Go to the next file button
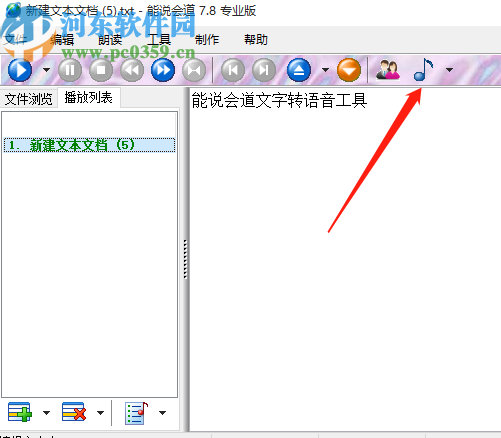Viewport: 501px width, 438px height. (x=264, y=70)
